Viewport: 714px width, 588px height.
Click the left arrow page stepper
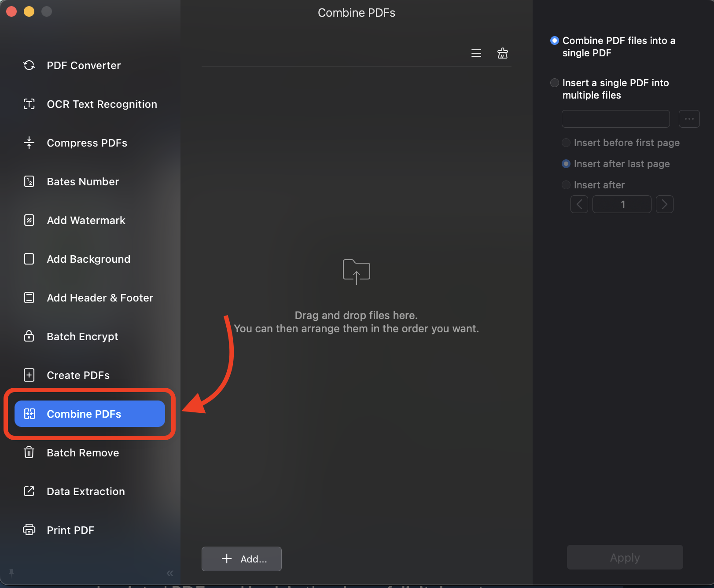pyautogui.click(x=579, y=204)
